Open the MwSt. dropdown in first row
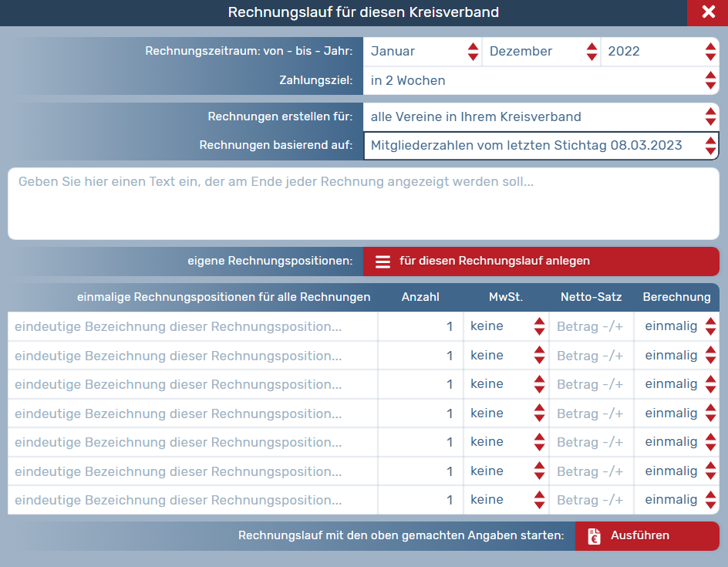This screenshot has height=567, width=728. [506, 326]
